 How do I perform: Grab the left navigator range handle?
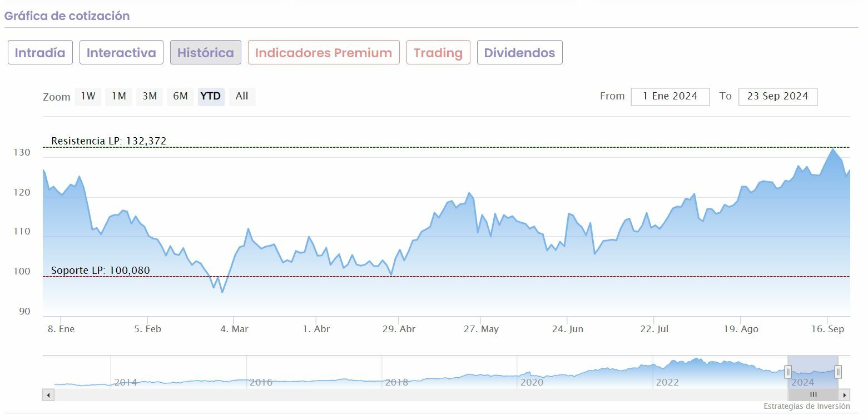pyautogui.click(x=788, y=372)
